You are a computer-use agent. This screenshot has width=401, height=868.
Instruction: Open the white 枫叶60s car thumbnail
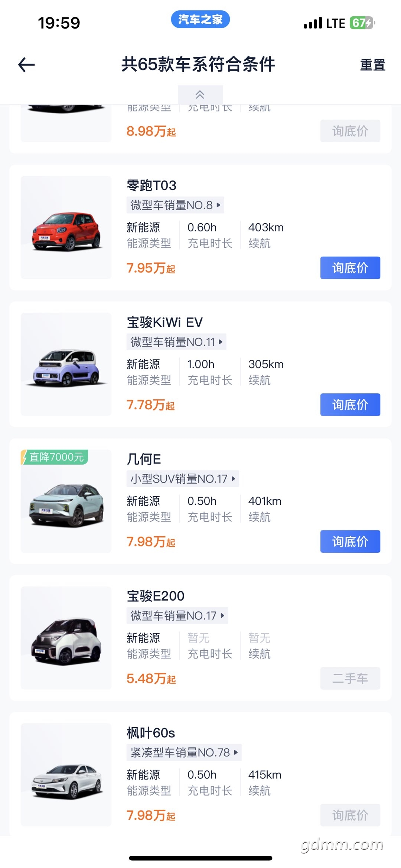coord(66,775)
